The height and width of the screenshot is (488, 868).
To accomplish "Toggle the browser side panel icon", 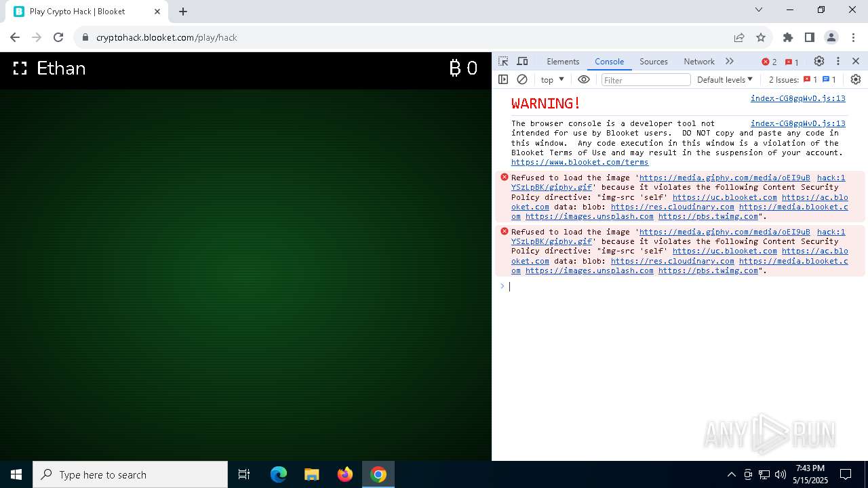I will [x=810, y=37].
